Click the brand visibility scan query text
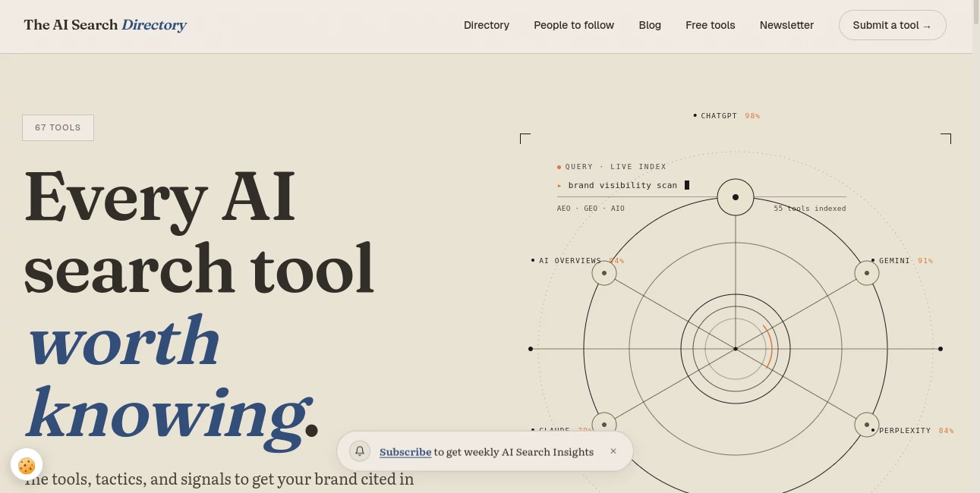This screenshot has height=493, width=980. (x=622, y=185)
